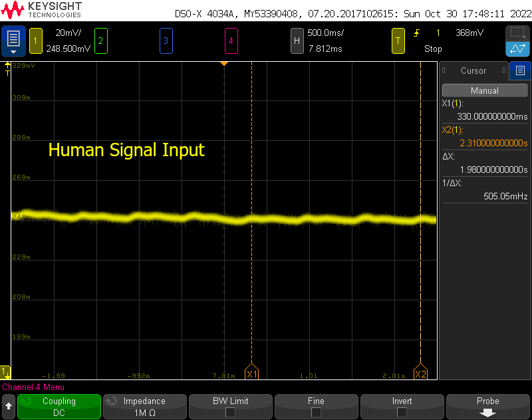Open Channel 2 settings icon
532x420 pixels.
[x=100, y=41]
